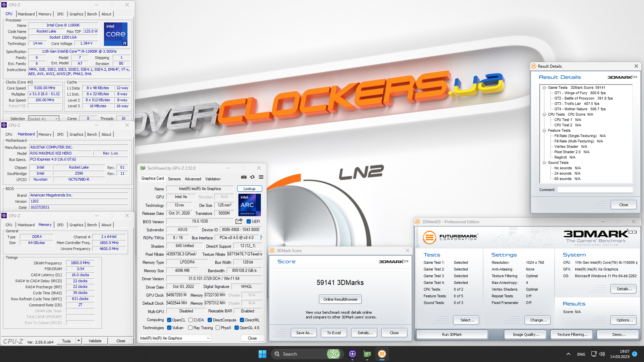
Task: Click the To Excel button
Action: click(334, 333)
